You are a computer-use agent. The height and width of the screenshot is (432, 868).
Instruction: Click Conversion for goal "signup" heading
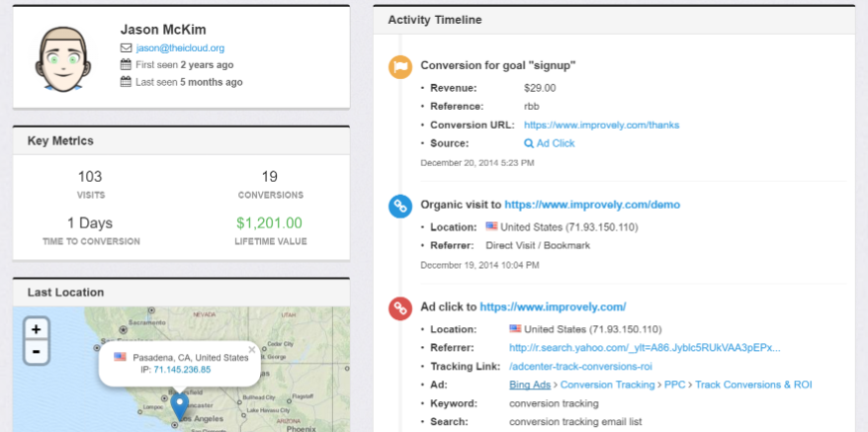tap(498, 65)
